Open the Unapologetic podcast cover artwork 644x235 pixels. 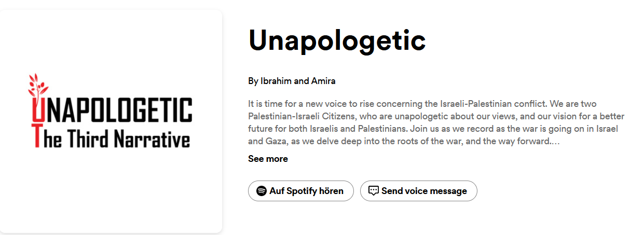[110, 121]
